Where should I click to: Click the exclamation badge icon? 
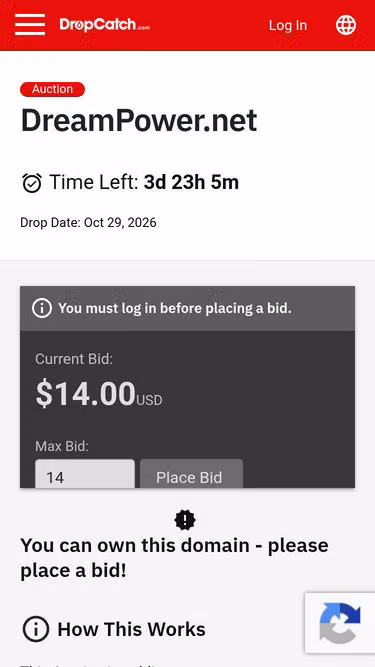tap(185, 520)
